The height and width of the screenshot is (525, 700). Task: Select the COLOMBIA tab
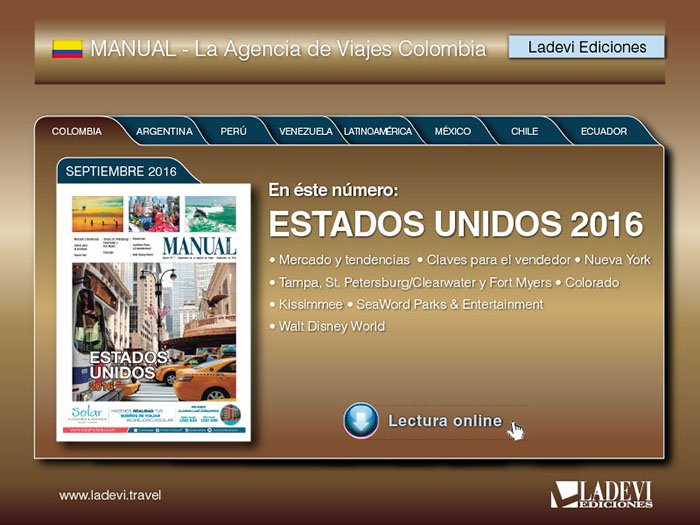(x=76, y=132)
